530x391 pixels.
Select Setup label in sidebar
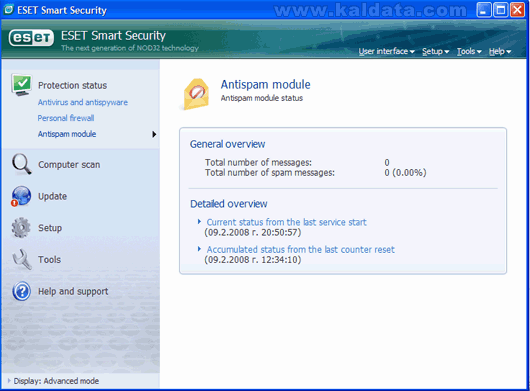[x=50, y=228]
